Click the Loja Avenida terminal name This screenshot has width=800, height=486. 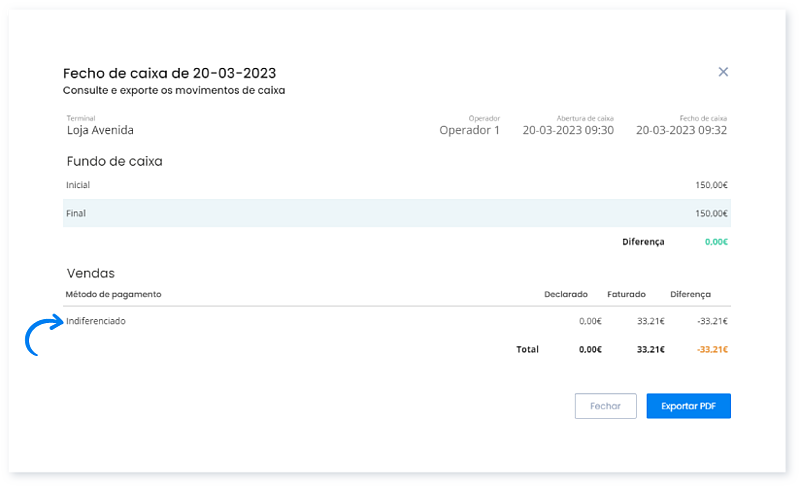(x=100, y=130)
